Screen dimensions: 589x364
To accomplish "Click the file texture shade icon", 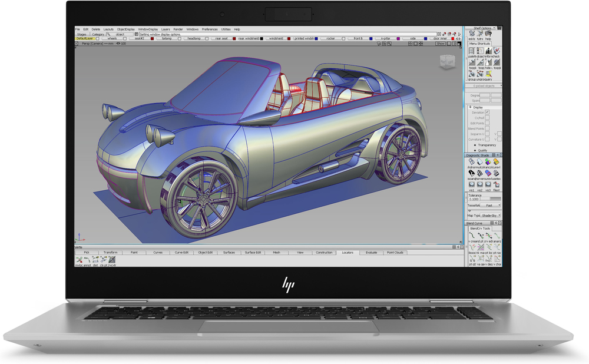I will pyautogui.click(x=497, y=185).
